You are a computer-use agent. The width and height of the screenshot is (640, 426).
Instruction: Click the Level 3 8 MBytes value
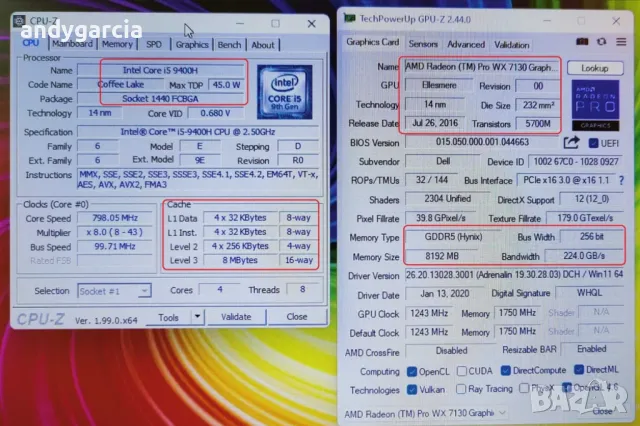240,260
